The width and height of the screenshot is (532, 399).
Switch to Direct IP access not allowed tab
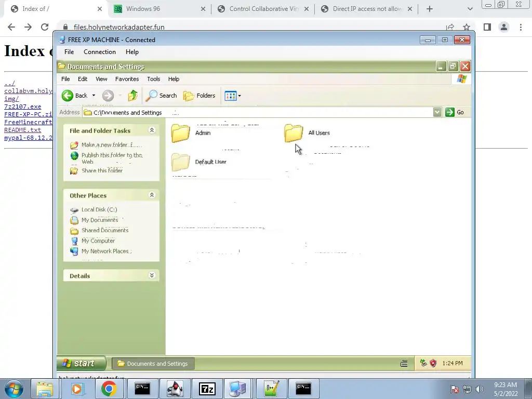click(366, 9)
